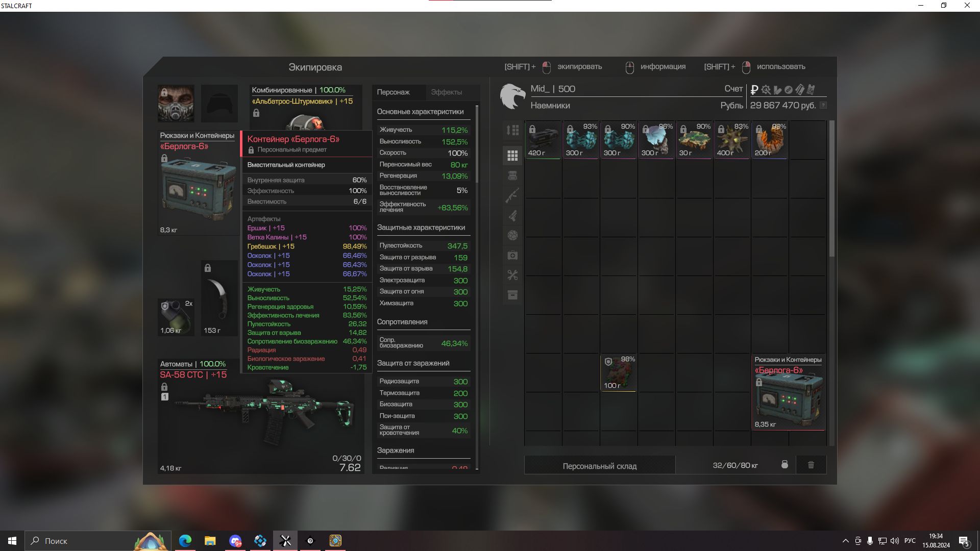Viewport: 980px width, 551px height.
Task: Filter inventory by medkit icon
Action: point(512,255)
